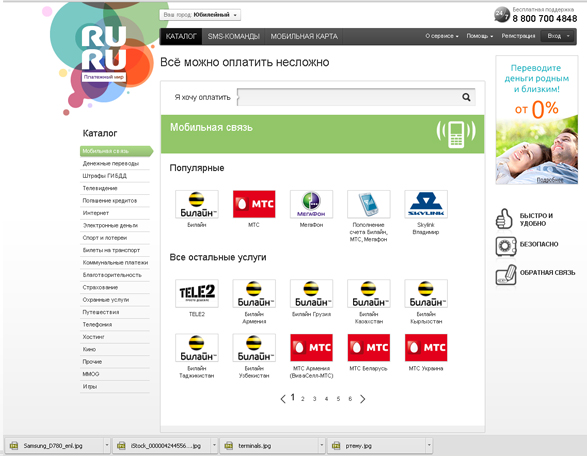This screenshot has width=587, height=456.
Task: Select Штрафы ГИБДД in catalog sidebar
Action: pyautogui.click(x=104, y=176)
